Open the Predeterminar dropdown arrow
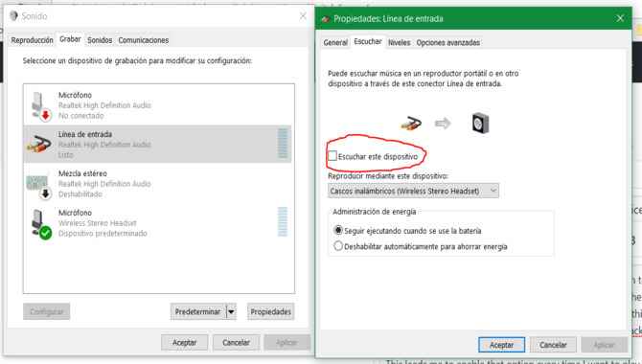Screen dimensions: 642x364 click(231, 311)
